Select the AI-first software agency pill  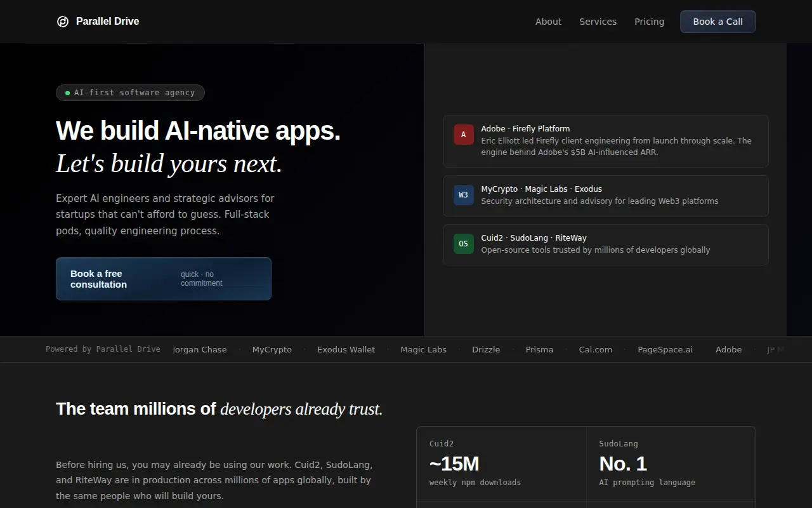click(x=130, y=93)
